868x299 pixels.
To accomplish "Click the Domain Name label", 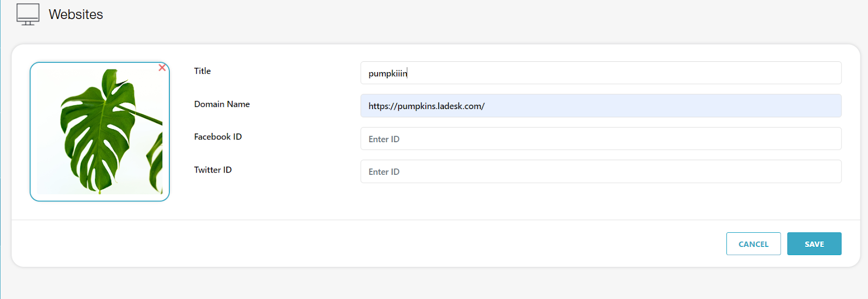I will [222, 104].
